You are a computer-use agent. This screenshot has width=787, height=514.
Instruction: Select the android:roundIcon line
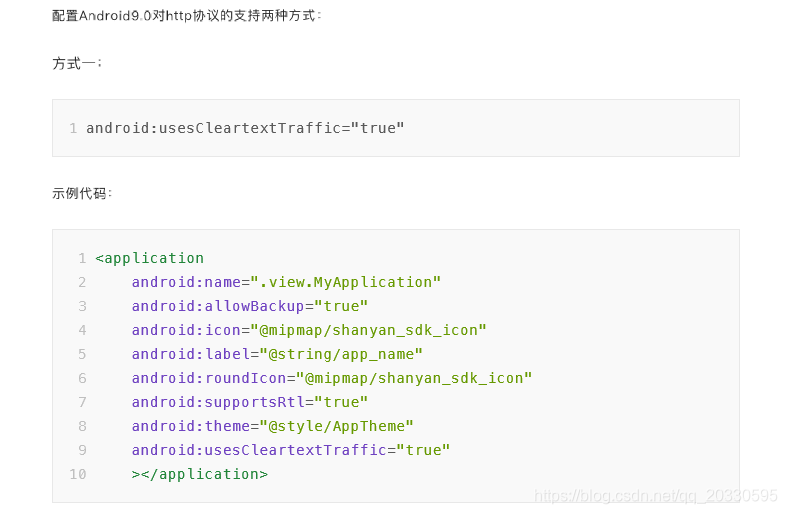[x=332, y=378]
